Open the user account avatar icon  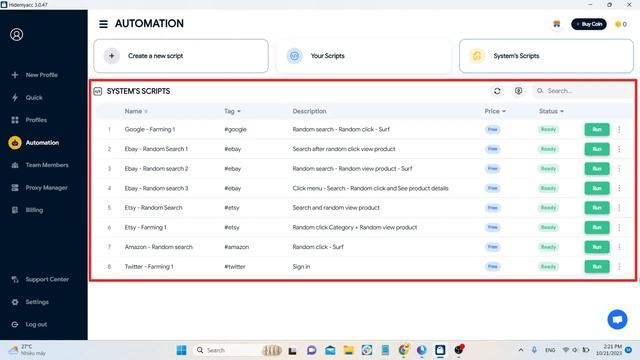coord(17,35)
